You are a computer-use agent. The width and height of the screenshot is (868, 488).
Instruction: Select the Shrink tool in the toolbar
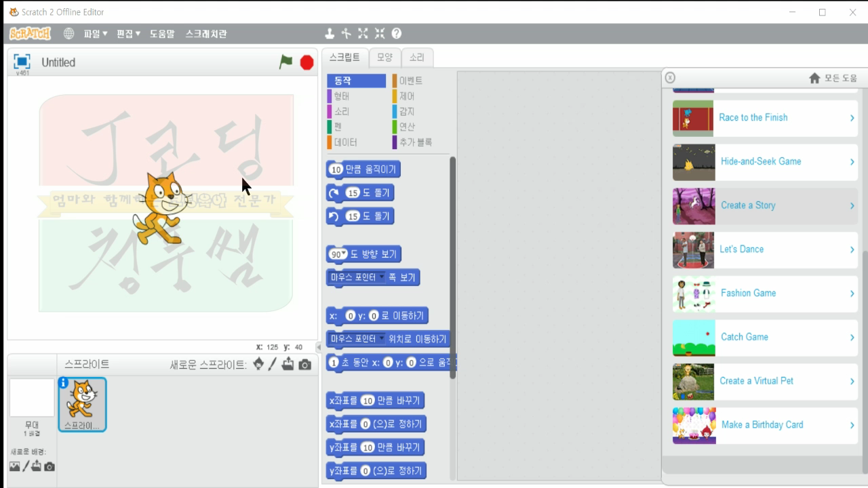point(379,32)
